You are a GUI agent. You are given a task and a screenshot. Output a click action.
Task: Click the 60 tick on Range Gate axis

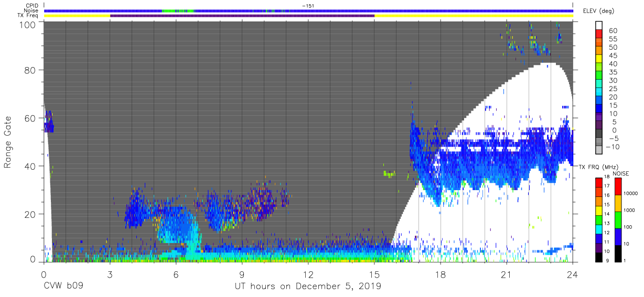click(x=30, y=118)
